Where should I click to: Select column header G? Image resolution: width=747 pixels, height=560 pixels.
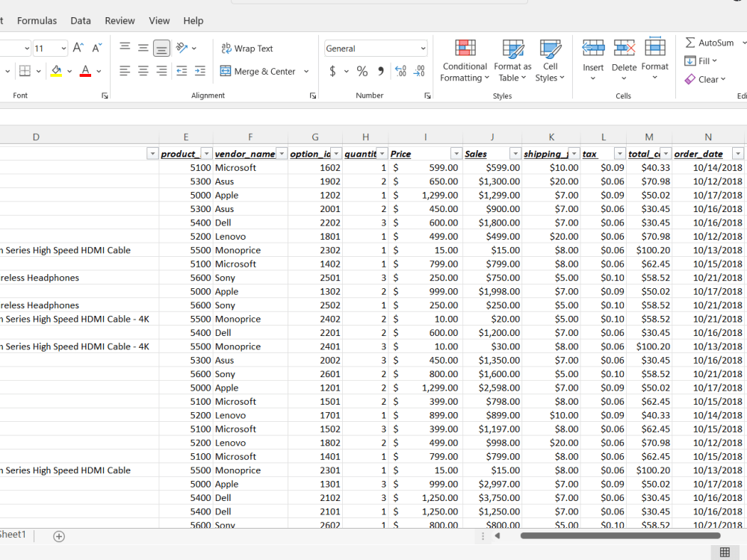pyautogui.click(x=315, y=137)
